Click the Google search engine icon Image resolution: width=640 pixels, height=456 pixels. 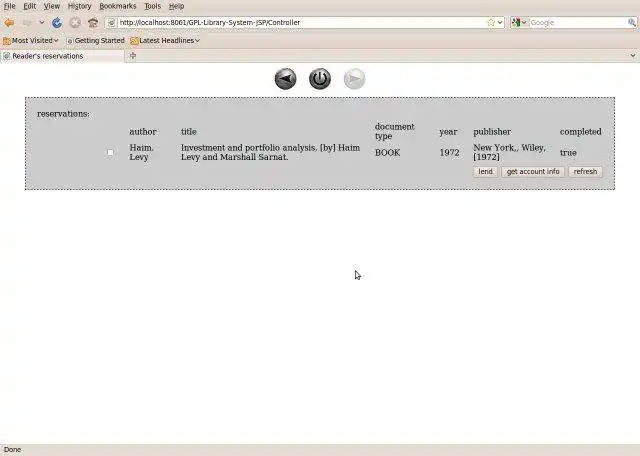click(516, 22)
